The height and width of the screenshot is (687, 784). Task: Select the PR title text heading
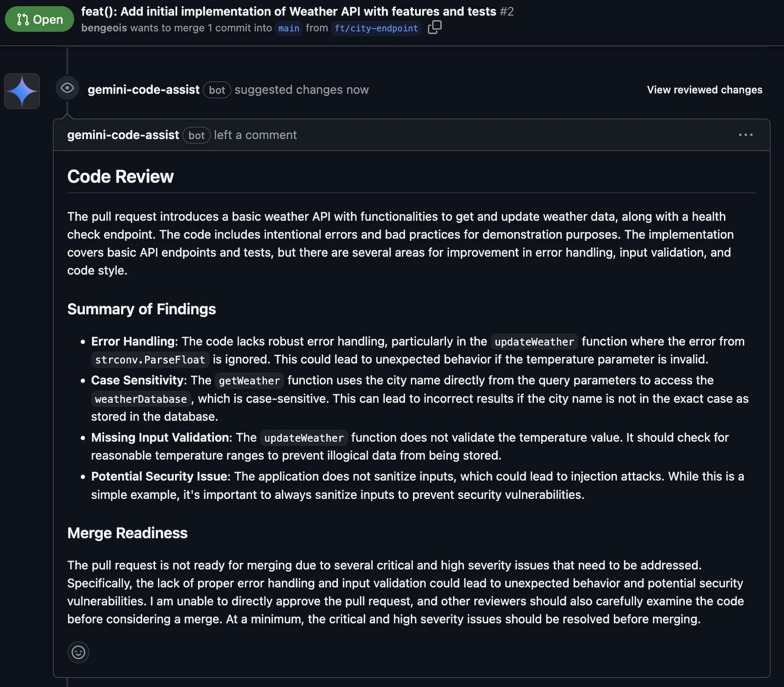pyautogui.click(x=288, y=11)
